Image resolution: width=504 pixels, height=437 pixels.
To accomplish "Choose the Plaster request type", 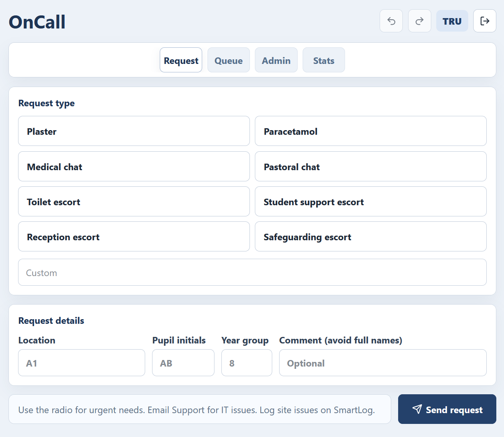I will 134,131.
